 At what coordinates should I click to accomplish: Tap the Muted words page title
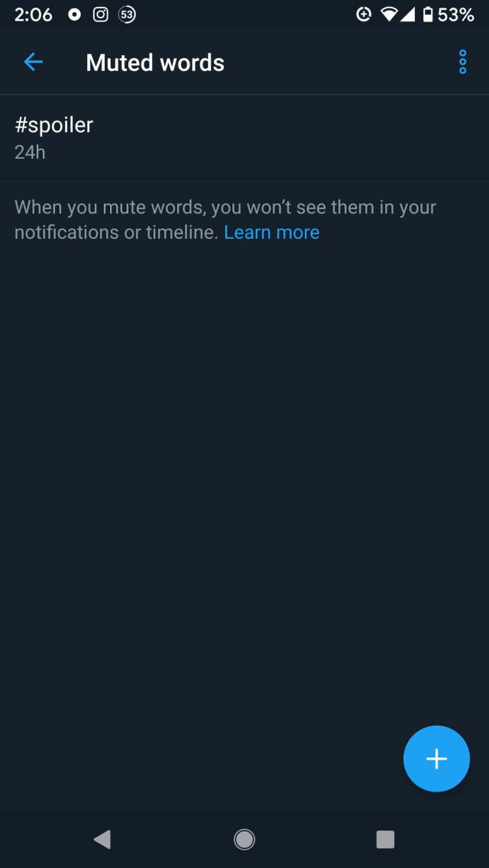pyautogui.click(x=155, y=63)
